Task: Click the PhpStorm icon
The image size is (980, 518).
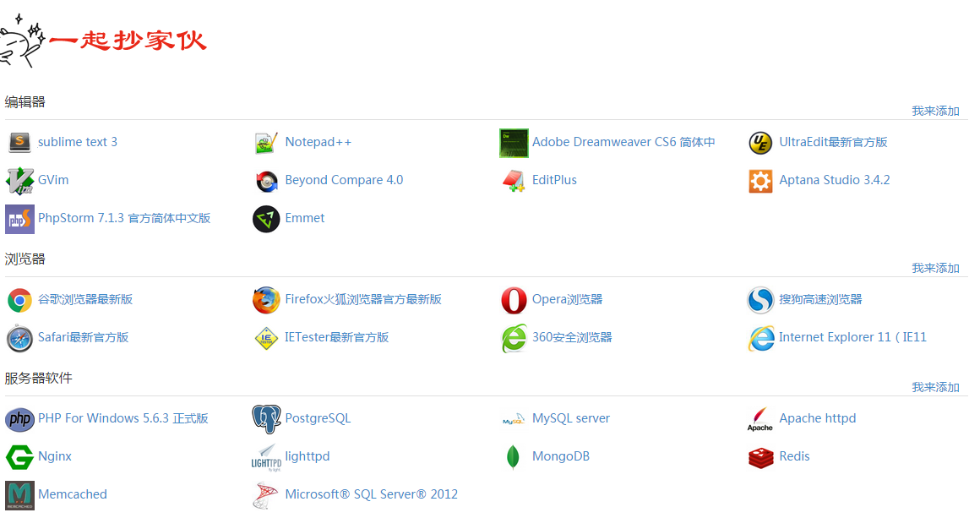Action: point(19,219)
